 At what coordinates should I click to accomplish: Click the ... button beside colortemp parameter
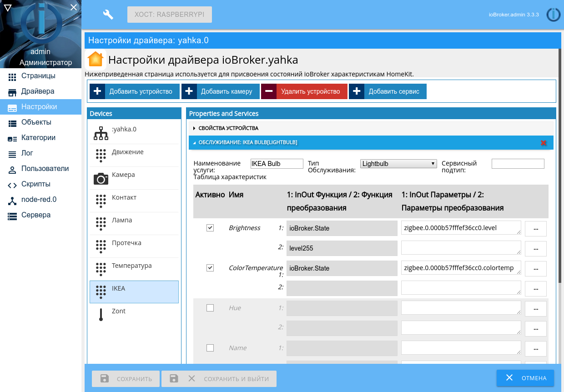(x=536, y=269)
